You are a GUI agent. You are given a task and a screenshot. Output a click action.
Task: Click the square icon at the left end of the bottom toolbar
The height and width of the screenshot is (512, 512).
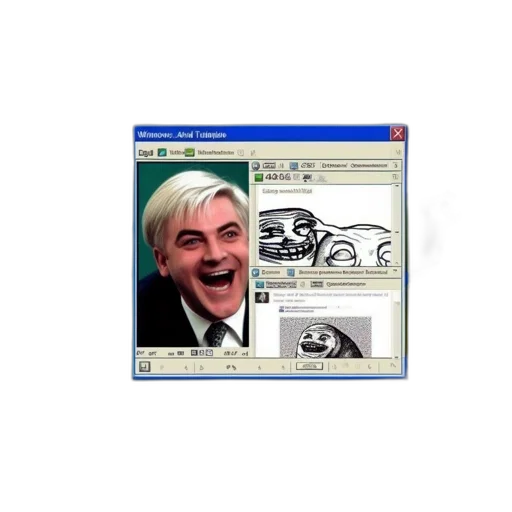click(144, 367)
